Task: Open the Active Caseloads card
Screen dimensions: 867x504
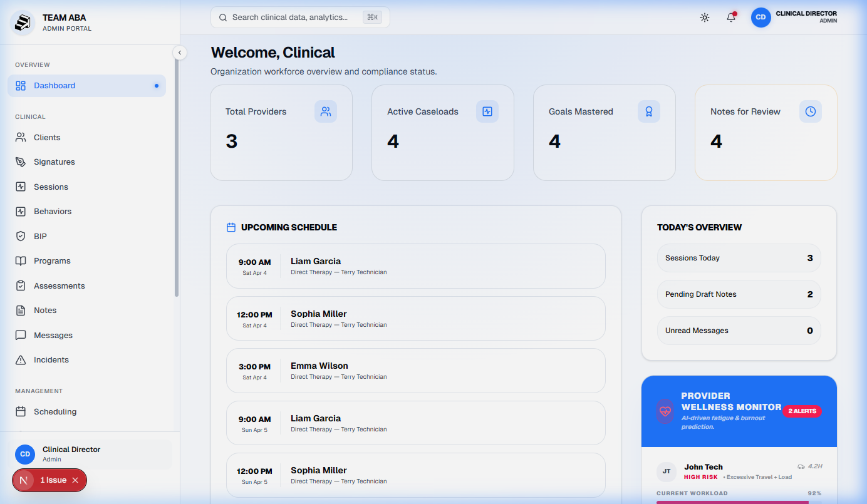Action: pyautogui.click(x=443, y=133)
